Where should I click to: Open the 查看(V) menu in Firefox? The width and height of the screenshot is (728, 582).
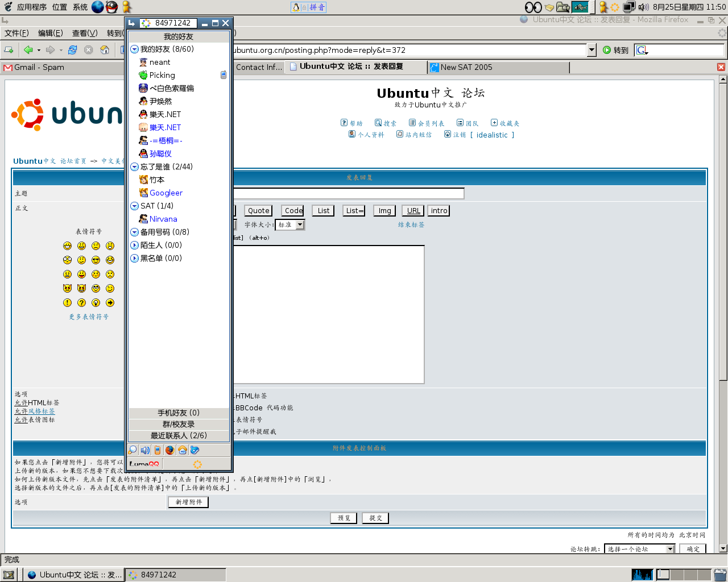pos(85,33)
